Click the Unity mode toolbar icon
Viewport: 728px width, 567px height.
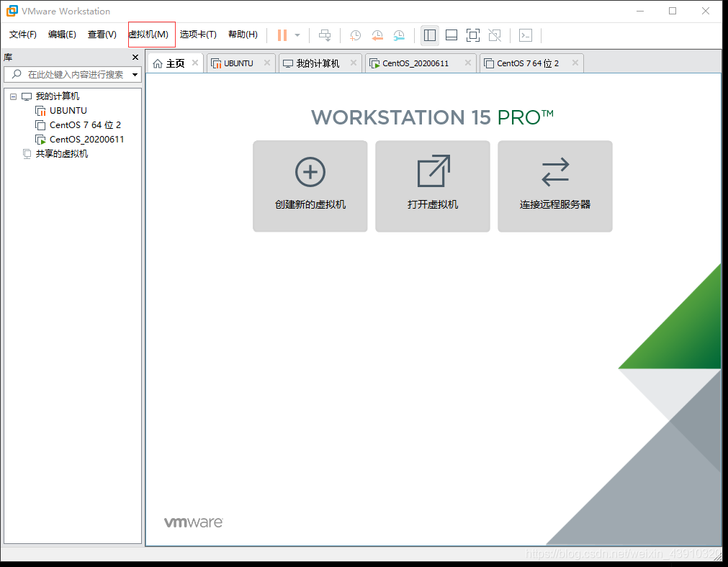tap(495, 35)
